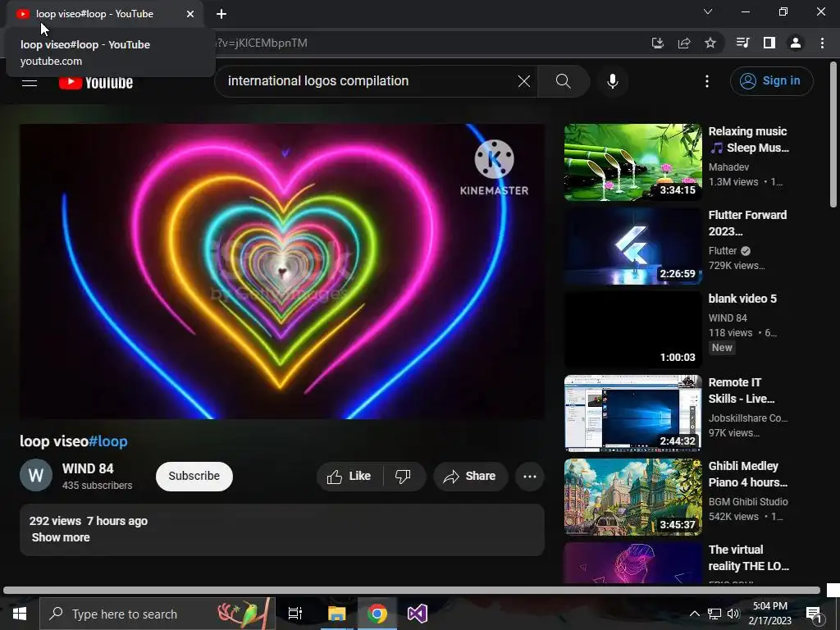The image size is (840, 630).
Task: Share this page icon in address bar
Action: [x=684, y=43]
